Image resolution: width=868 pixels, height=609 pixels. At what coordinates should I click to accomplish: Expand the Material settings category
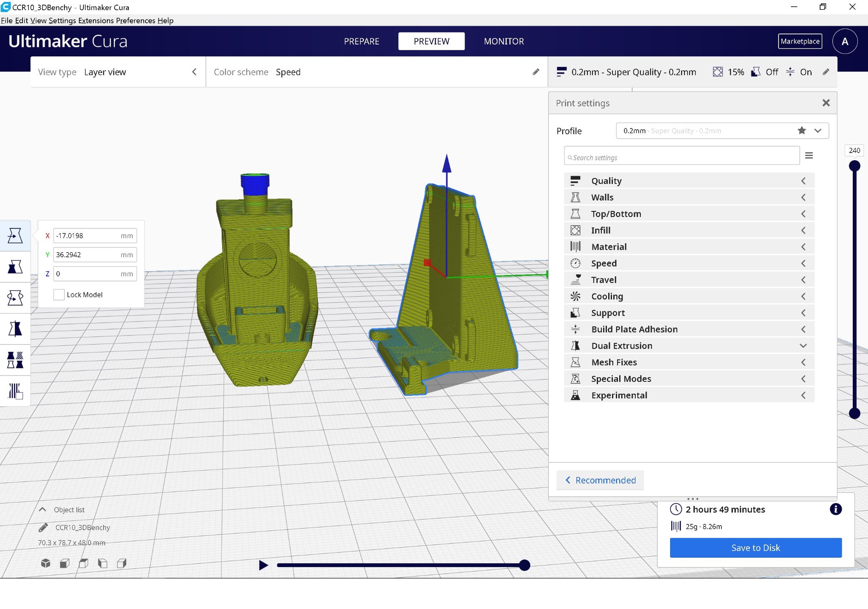pyautogui.click(x=689, y=247)
